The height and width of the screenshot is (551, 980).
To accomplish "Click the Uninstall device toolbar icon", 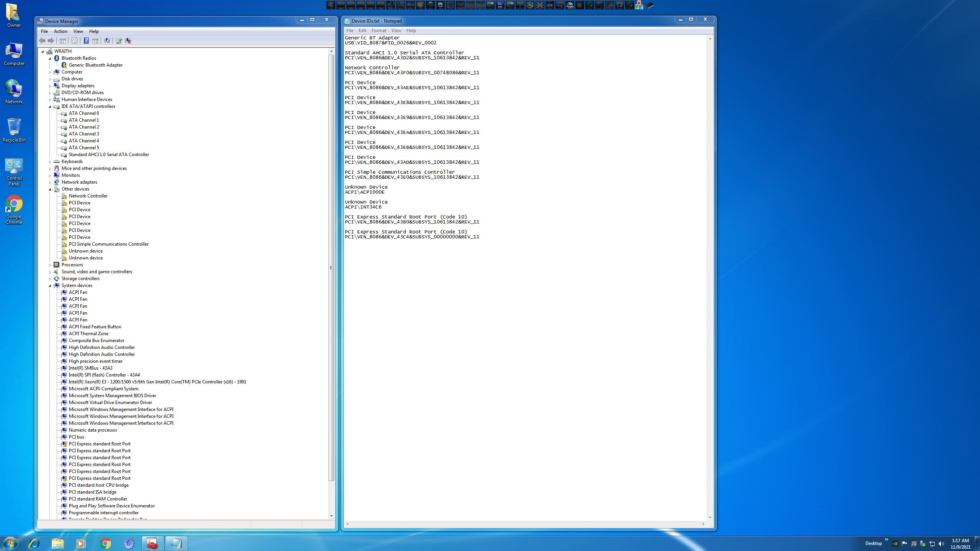I will click(128, 41).
